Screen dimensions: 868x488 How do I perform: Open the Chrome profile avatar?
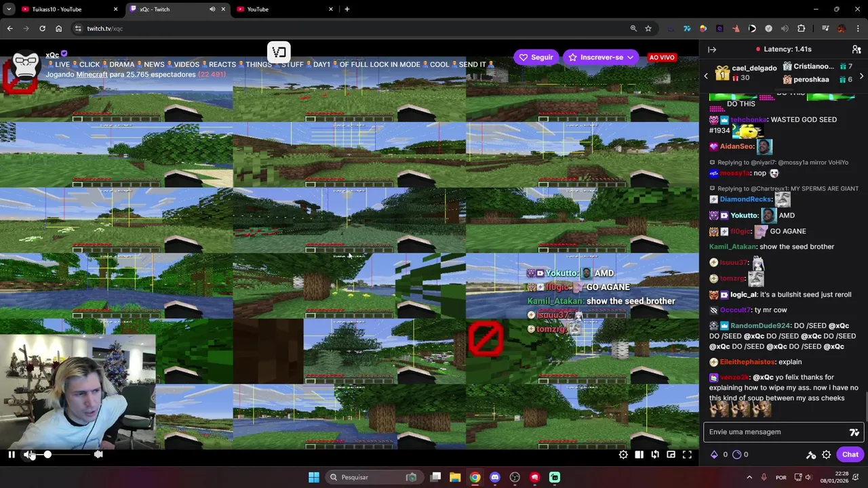click(x=842, y=28)
